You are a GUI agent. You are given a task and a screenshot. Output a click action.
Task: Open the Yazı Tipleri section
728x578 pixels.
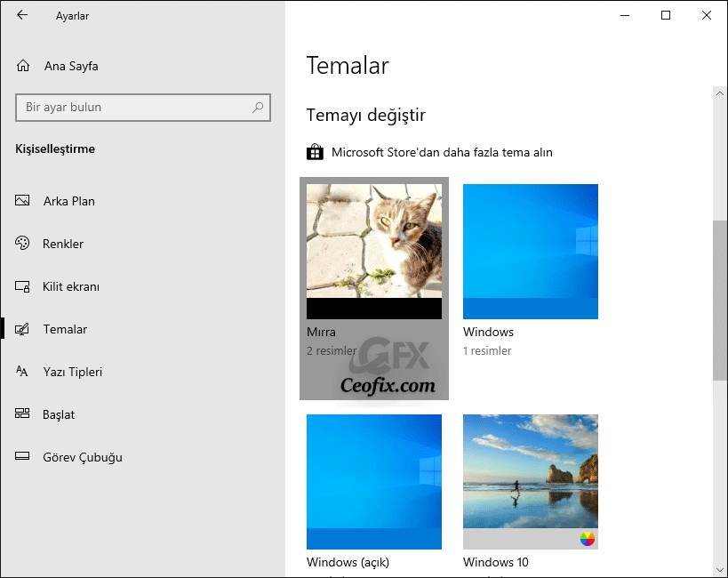pos(72,373)
